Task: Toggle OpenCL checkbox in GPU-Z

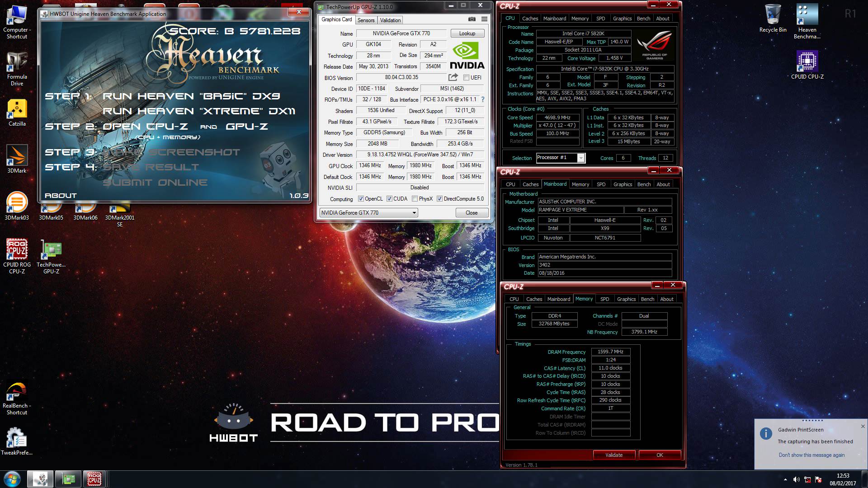Action: [361, 199]
